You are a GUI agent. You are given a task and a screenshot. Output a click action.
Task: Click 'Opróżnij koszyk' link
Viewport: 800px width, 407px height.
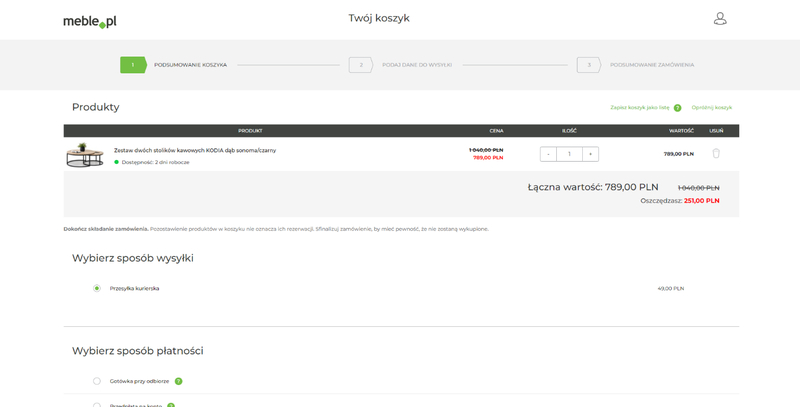(711, 108)
